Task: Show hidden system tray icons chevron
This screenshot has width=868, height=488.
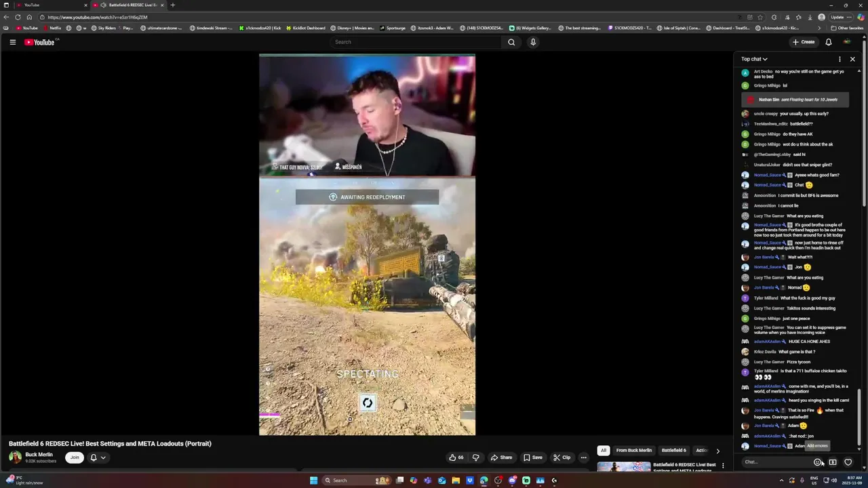Action: pos(781,481)
